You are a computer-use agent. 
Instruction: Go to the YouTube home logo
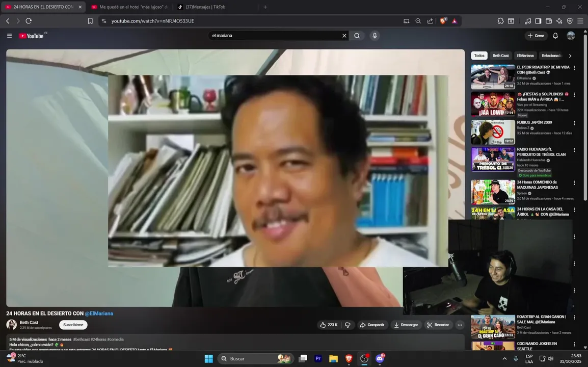click(x=33, y=36)
